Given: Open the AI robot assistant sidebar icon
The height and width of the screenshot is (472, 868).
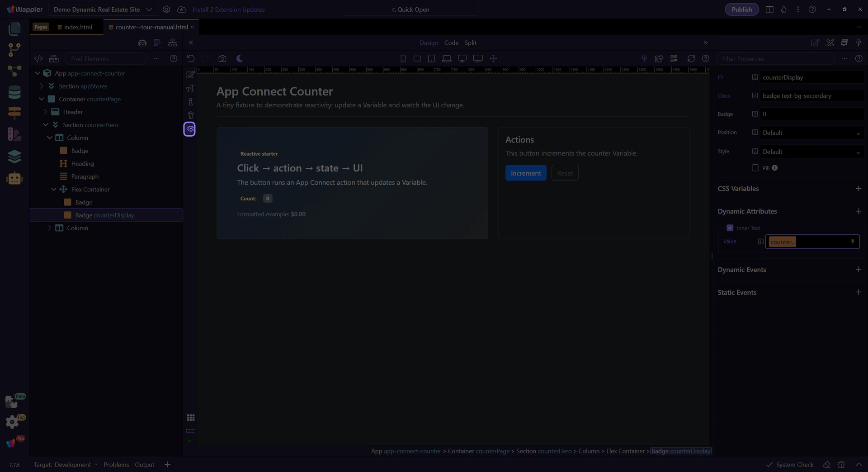Looking at the screenshot, I should [x=14, y=179].
